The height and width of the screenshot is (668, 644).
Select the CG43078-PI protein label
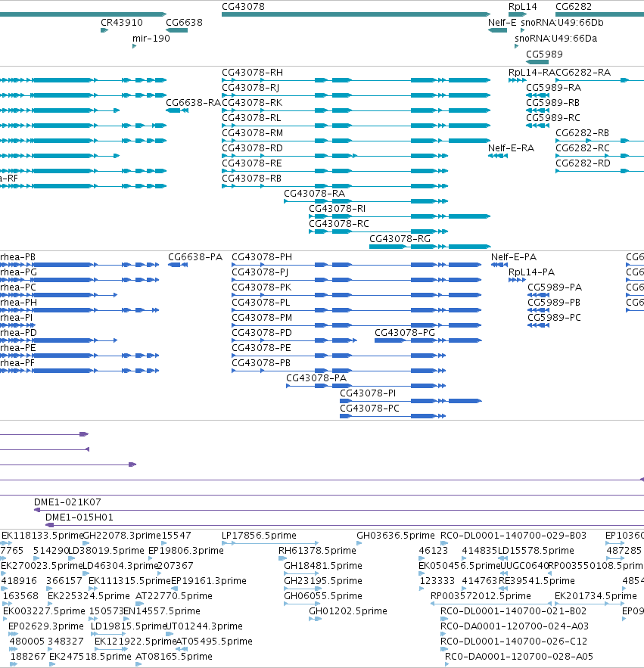[367, 393]
